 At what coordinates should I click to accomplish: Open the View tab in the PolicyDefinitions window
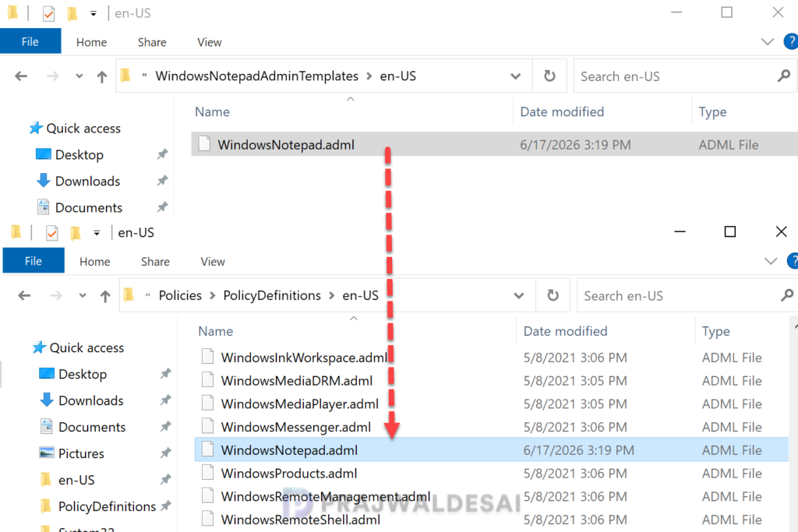[x=213, y=262]
